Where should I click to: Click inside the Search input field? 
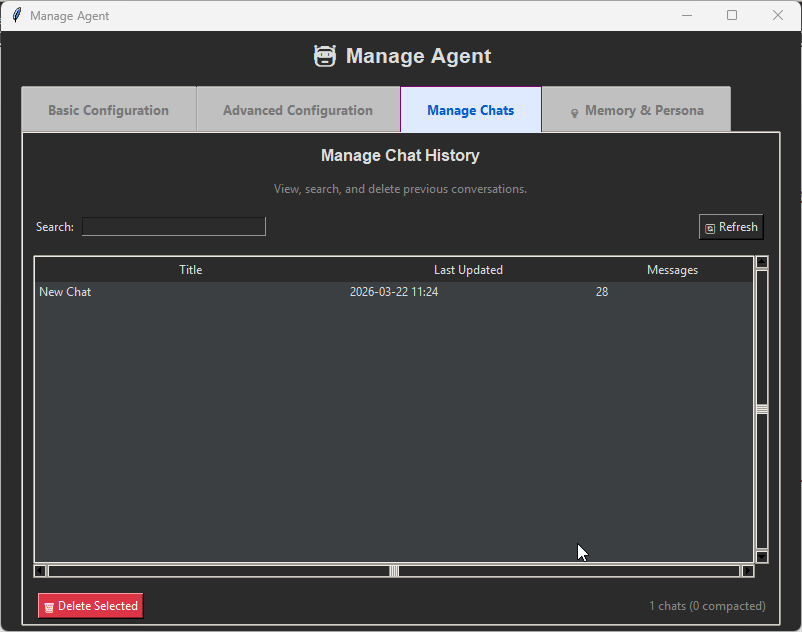pos(173,226)
